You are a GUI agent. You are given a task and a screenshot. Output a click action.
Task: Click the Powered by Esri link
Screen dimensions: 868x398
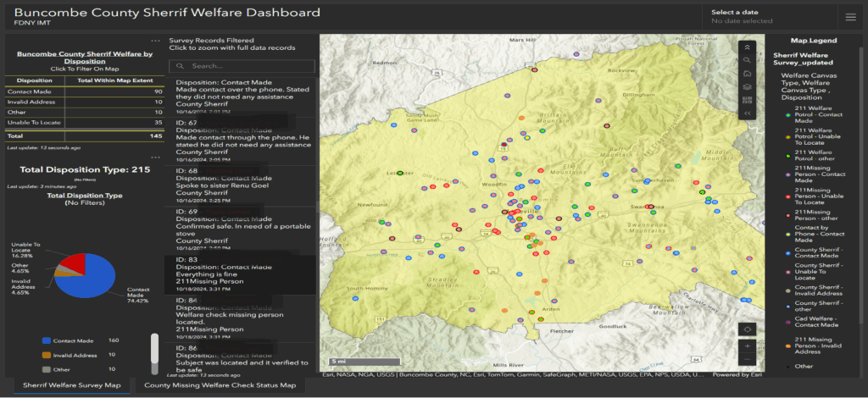[x=737, y=374]
